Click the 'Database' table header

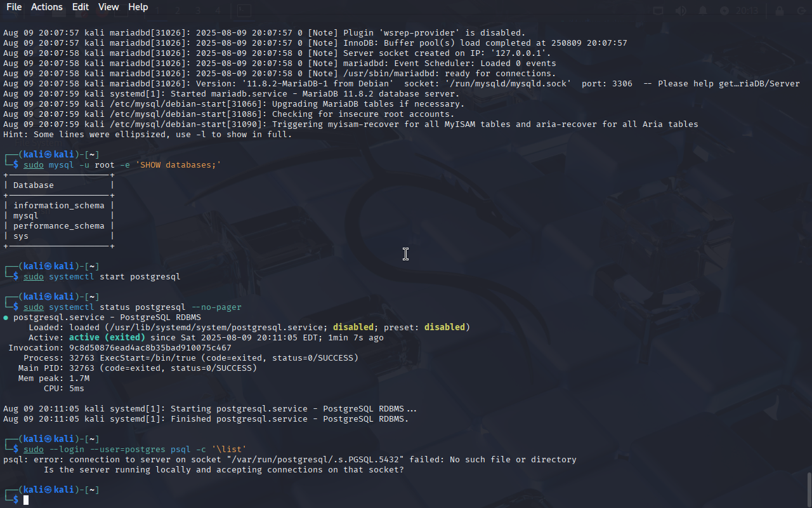coord(34,185)
